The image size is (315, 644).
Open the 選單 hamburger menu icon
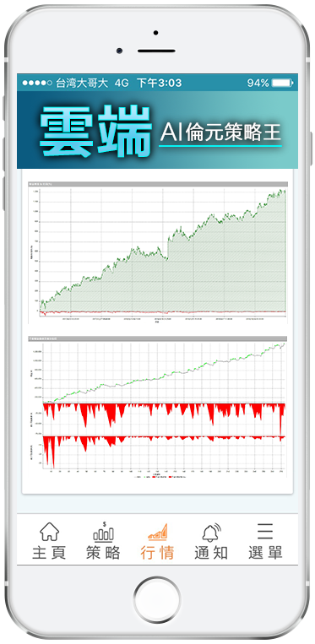[265, 531]
